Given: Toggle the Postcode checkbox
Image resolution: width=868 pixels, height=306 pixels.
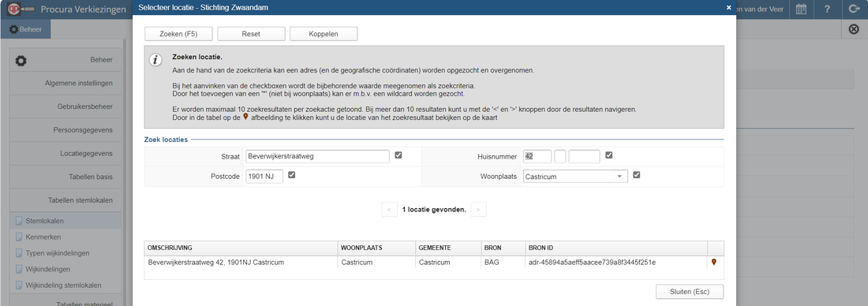Looking at the screenshot, I should [292, 175].
